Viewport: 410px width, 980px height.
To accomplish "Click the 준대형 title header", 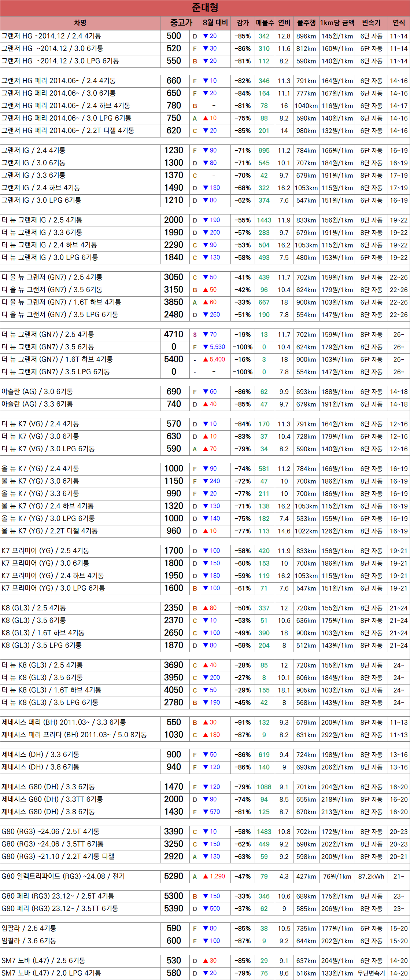I will (205, 8).
